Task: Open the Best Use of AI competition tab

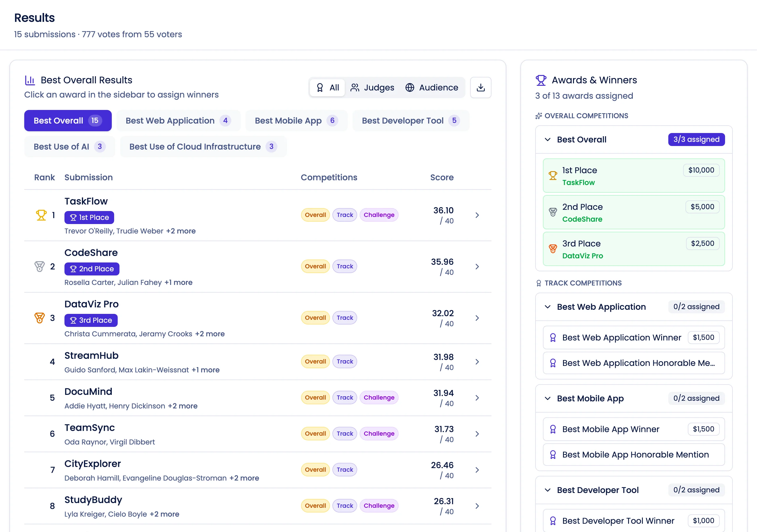Action: click(x=69, y=146)
